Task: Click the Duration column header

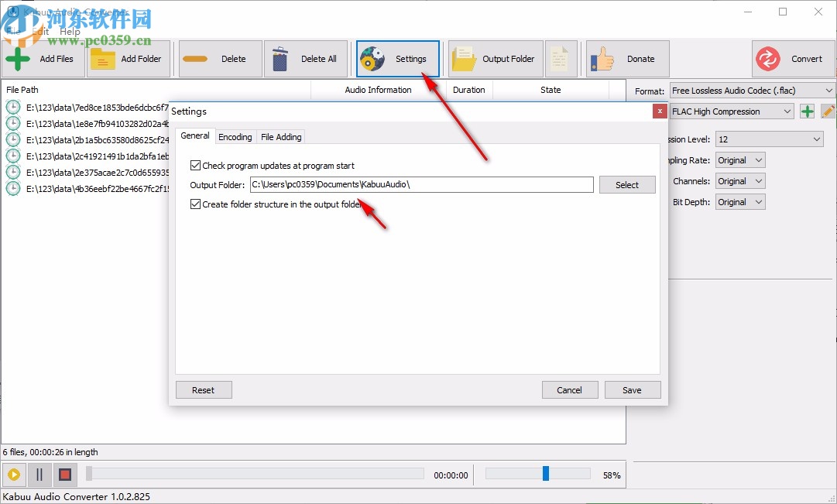Action: [469, 90]
